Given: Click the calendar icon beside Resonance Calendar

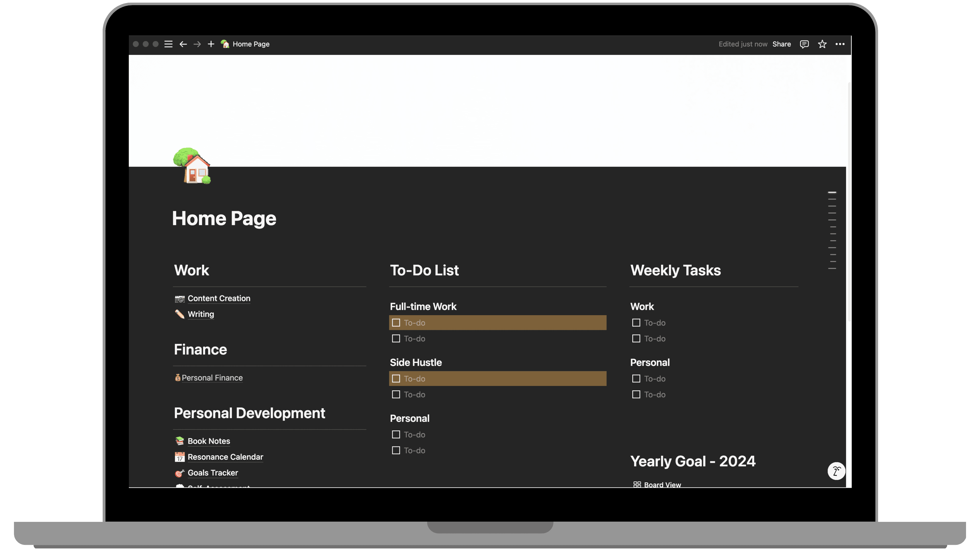Looking at the screenshot, I should (x=180, y=457).
